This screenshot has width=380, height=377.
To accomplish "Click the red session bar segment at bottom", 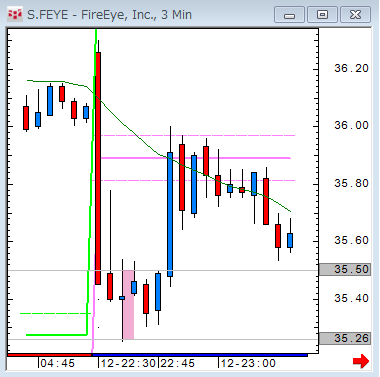I will pyautogui.click(x=49, y=355).
